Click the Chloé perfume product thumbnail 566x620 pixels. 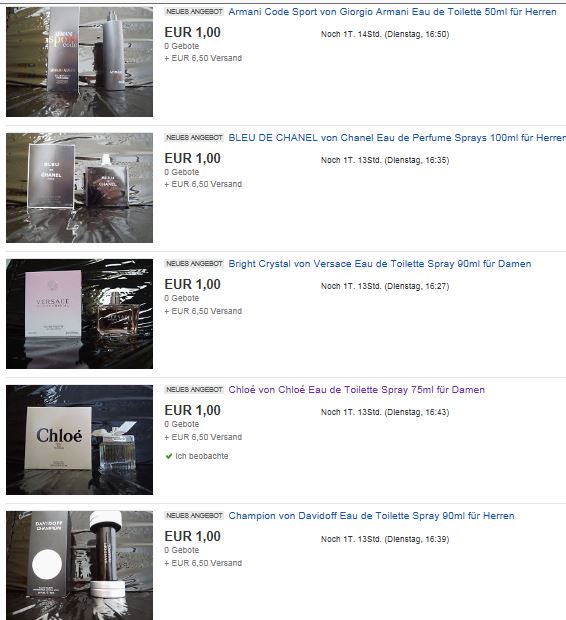pyautogui.click(x=80, y=440)
